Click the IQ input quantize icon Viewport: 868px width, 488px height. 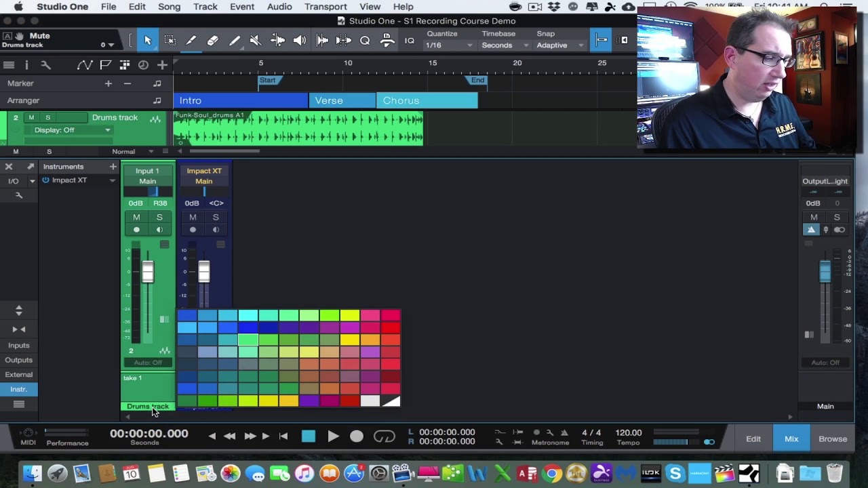click(409, 41)
